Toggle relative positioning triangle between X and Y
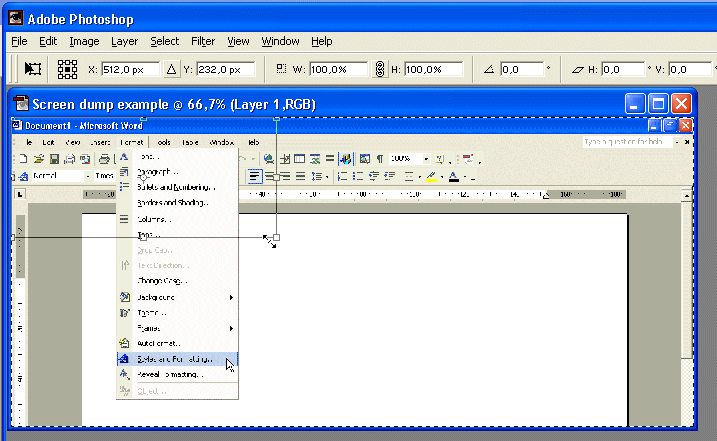The height and width of the screenshot is (441, 717). pyautogui.click(x=171, y=70)
